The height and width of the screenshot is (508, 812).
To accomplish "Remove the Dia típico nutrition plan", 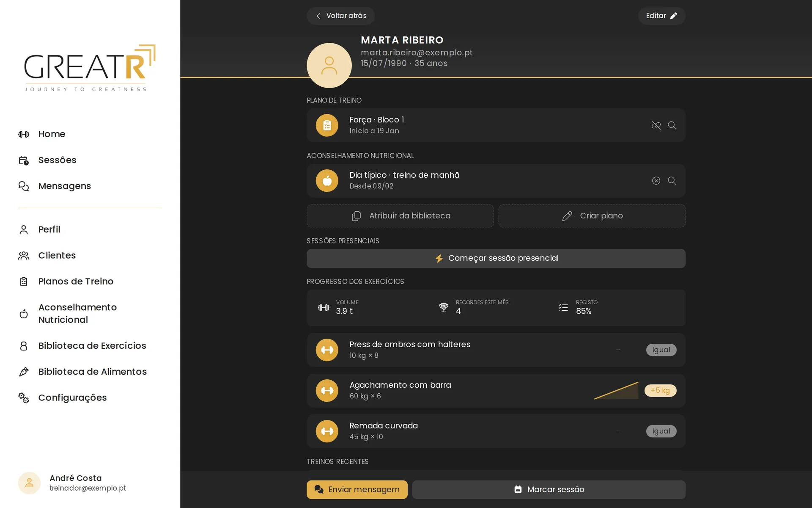I will pyautogui.click(x=656, y=181).
